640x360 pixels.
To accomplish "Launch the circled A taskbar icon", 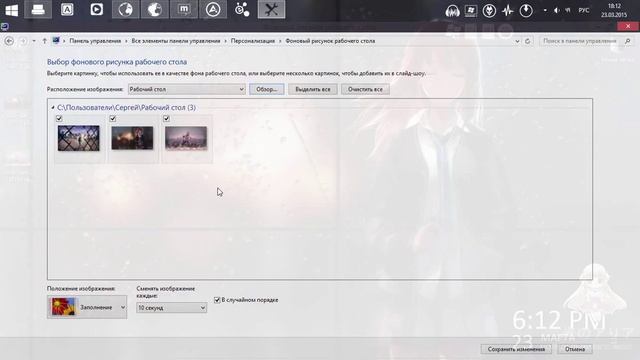I will point(213,9).
